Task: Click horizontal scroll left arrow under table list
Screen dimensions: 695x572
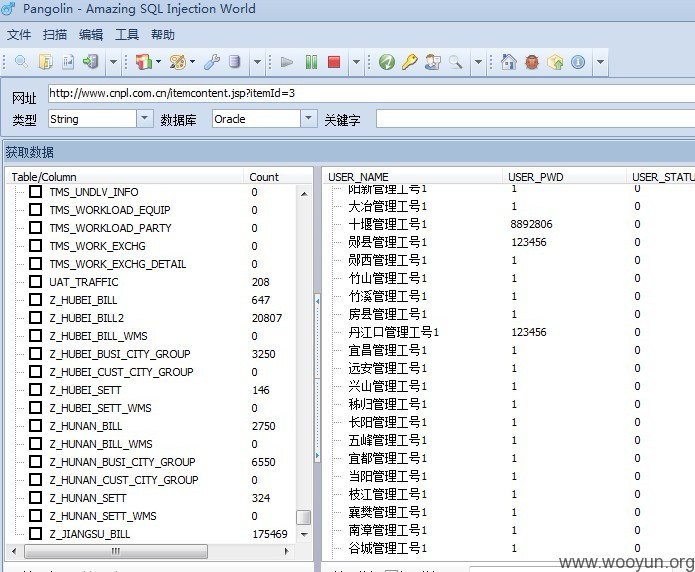Action: [14, 551]
